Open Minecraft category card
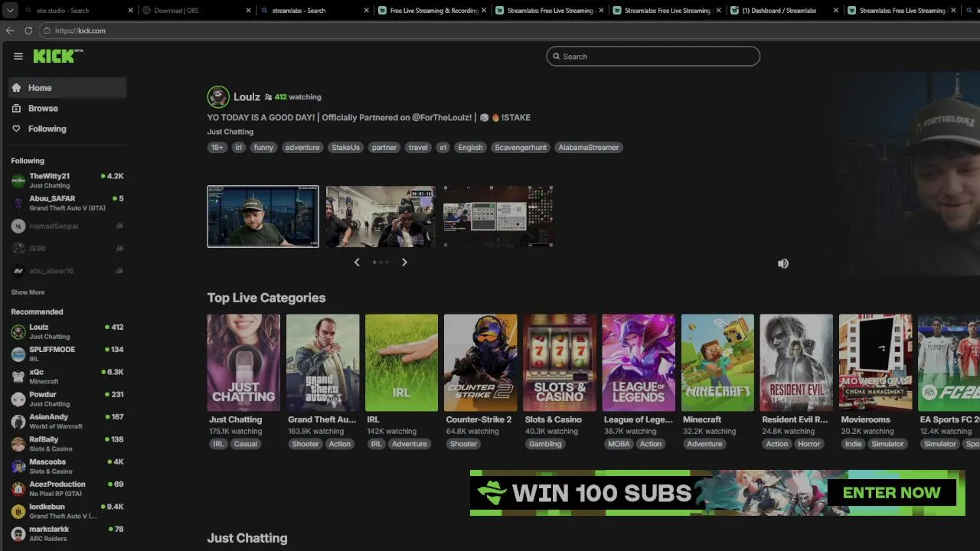Screen dimensions: 980x551 (717, 363)
